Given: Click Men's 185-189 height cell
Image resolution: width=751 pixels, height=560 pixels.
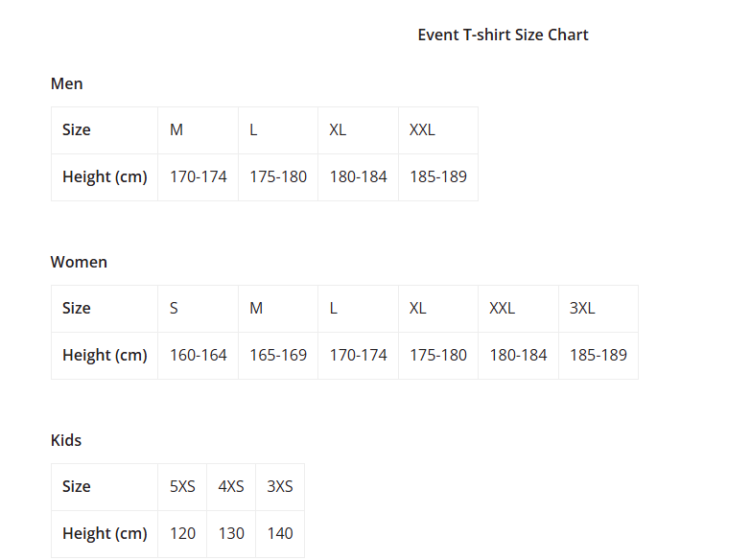Looking at the screenshot, I should pos(437,176).
